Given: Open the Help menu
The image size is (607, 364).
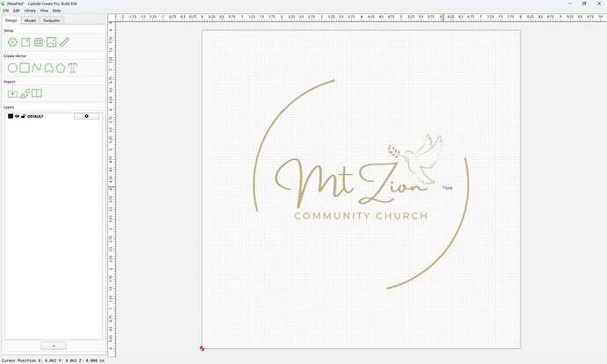Looking at the screenshot, I should point(56,11).
